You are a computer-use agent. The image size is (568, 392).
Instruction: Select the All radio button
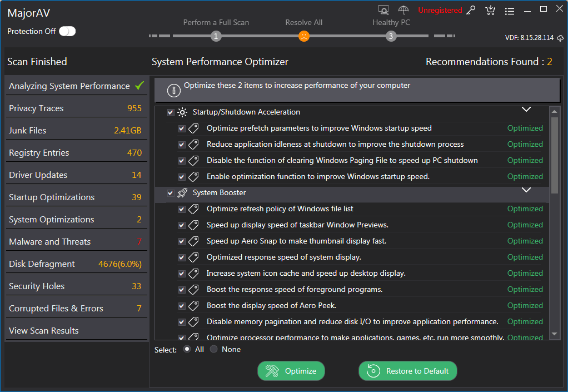coord(187,349)
